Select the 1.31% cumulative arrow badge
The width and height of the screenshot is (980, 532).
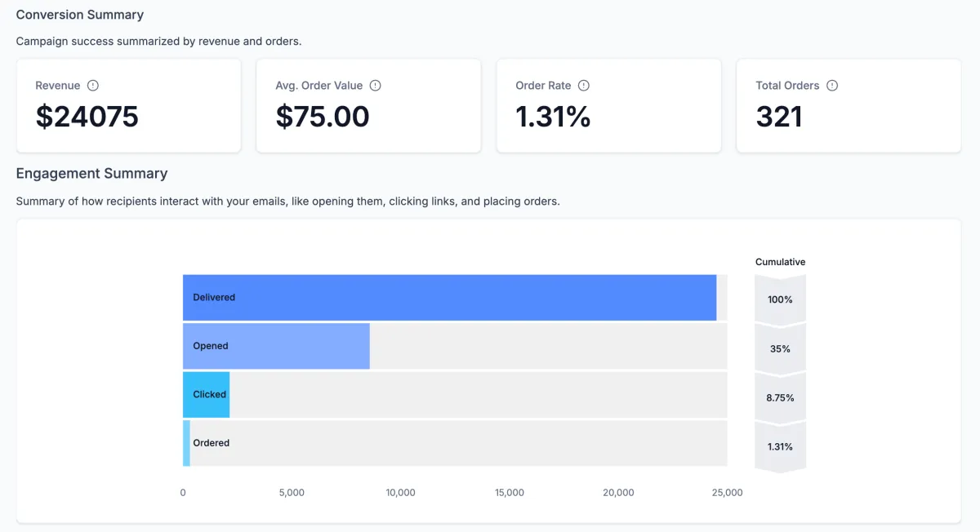tap(780, 446)
